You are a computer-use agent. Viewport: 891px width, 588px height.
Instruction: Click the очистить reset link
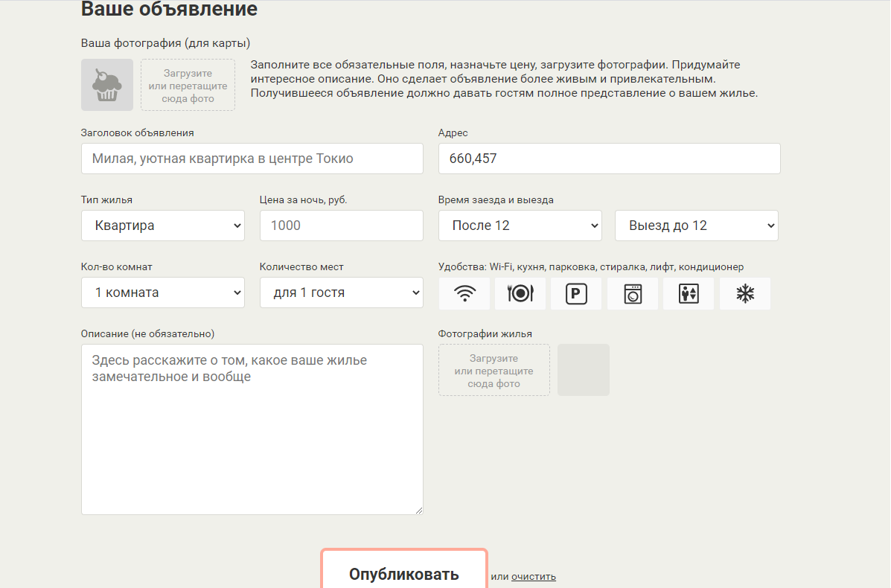coord(534,577)
